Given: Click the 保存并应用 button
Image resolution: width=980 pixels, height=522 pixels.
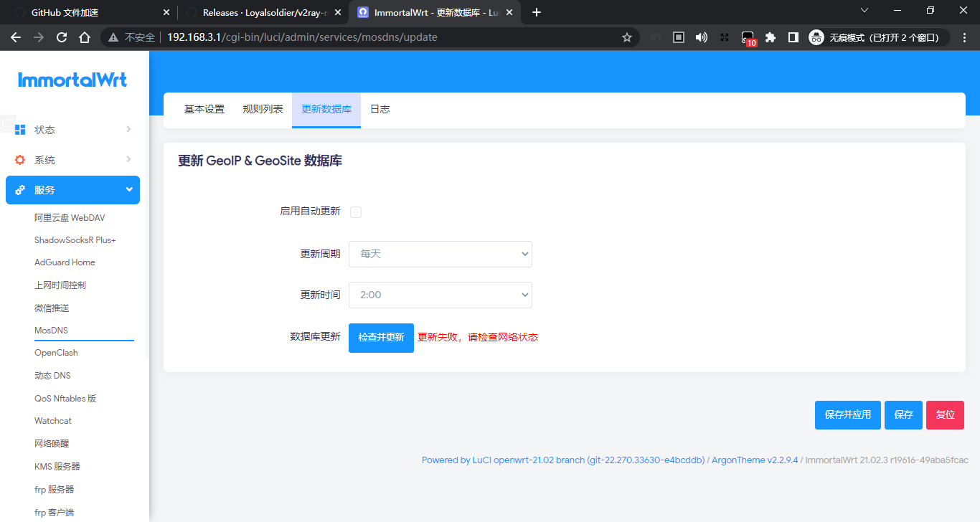Looking at the screenshot, I should tap(847, 414).
